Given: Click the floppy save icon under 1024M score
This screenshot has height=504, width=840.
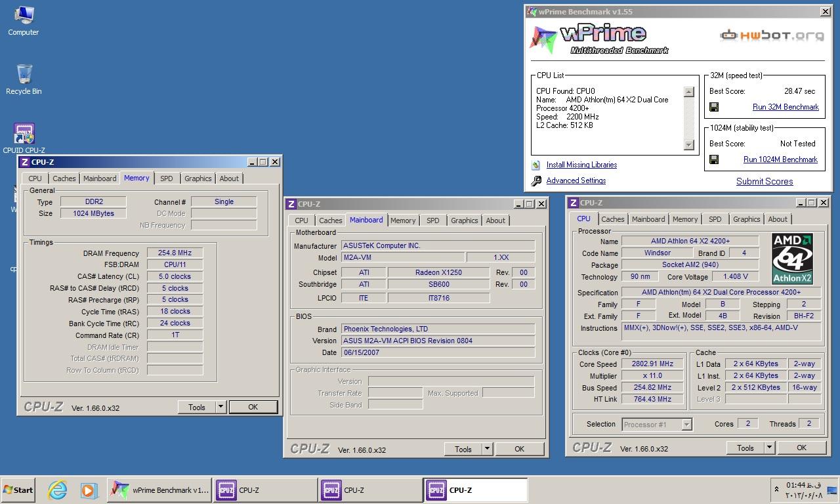Looking at the screenshot, I should (714, 159).
